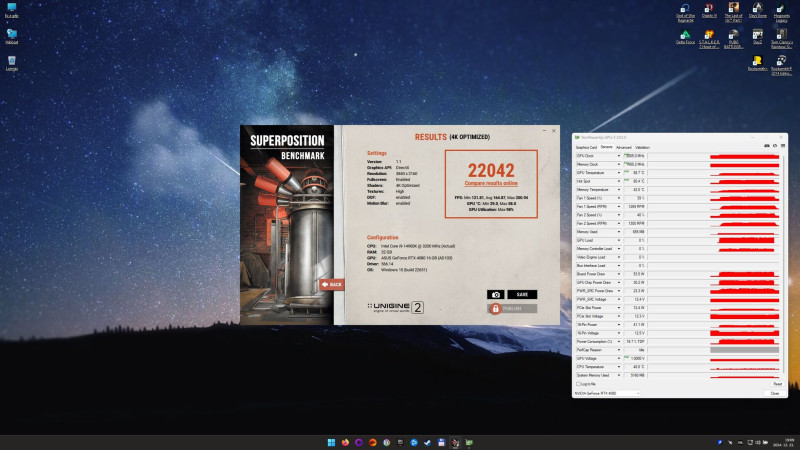Image resolution: width=800 pixels, height=450 pixels.
Task: Open the PerfCap Reason sensor dropdown arrow
Action: 619,350
